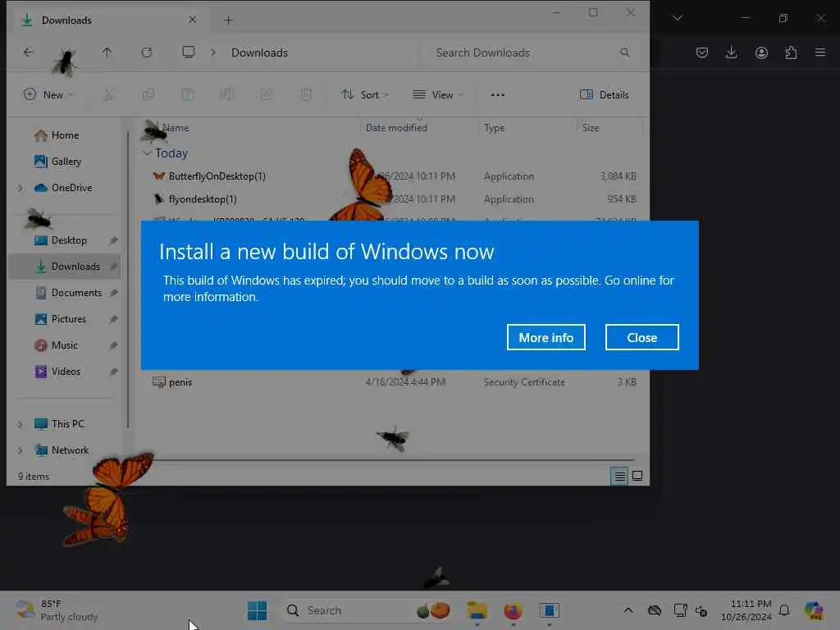Open Firefox list all tabs chevron
Screen dimensions: 840x630
pyautogui.click(x=677, y=18)
